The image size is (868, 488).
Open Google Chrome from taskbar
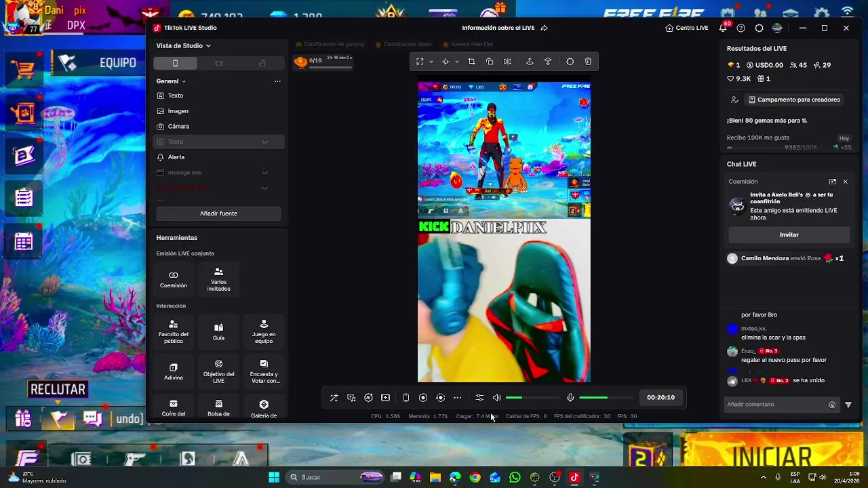click(x=475, y=477)
